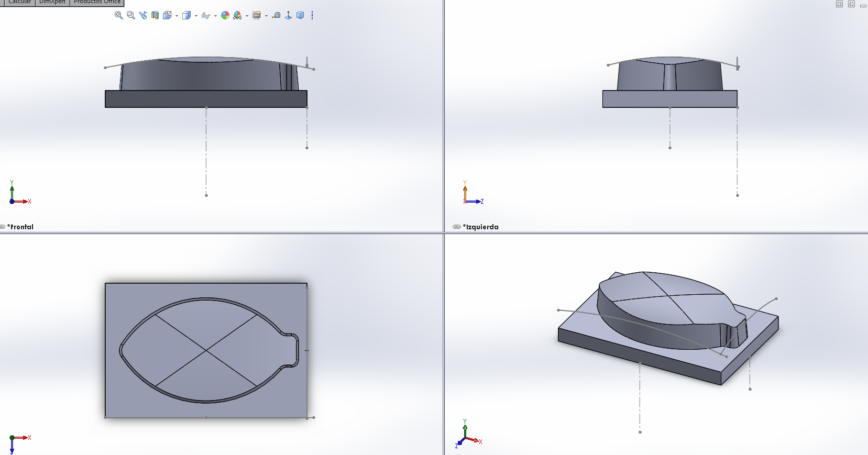
Task: Select the Zoom to Area tool
Action: click(x=131, y=15)
